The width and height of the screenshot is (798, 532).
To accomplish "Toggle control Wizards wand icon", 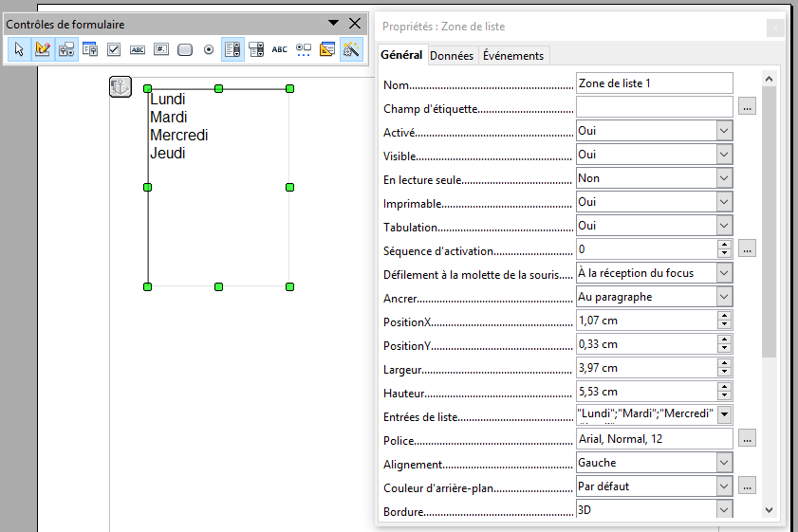I will [x=351, y=49].
